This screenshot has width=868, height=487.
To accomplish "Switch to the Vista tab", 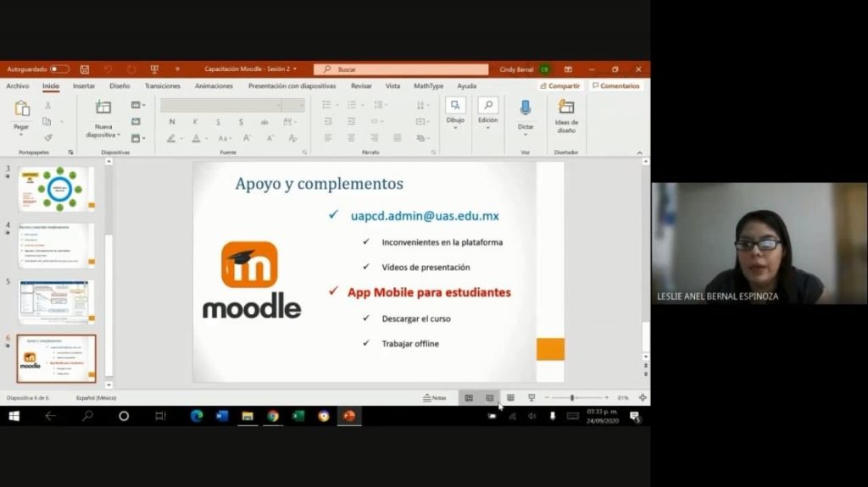I will click(392, 86).
